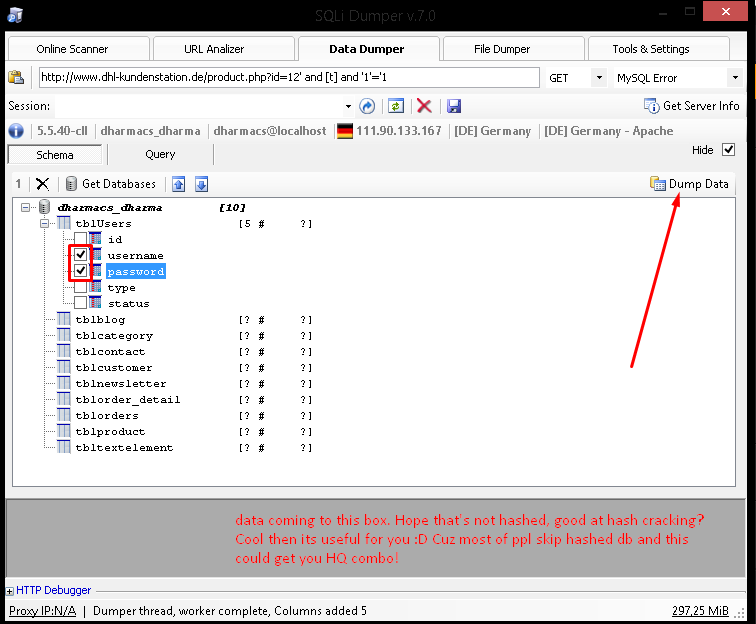
Task: Open the Session dropdown arrow
Action: coord(348,106)
